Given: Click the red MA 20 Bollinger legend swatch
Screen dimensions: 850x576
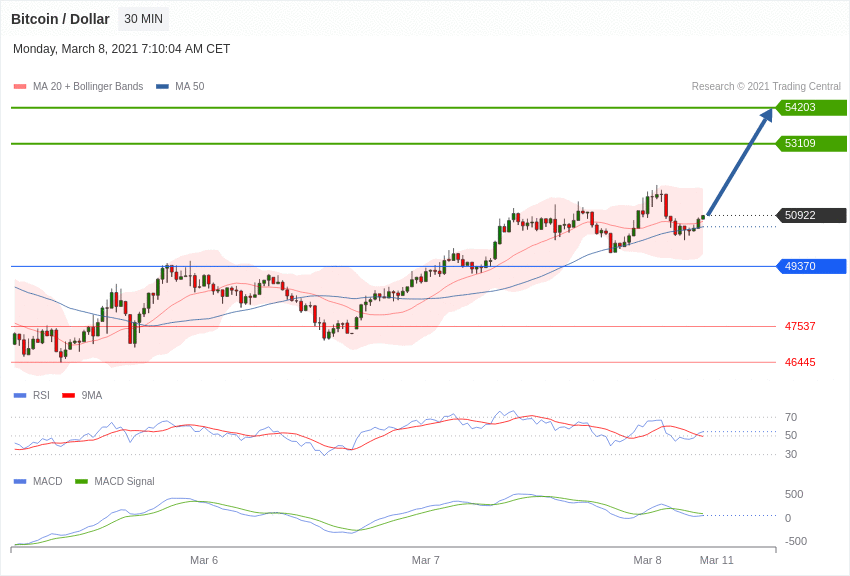Looking at the screenshot, I should tap(20, 87).
